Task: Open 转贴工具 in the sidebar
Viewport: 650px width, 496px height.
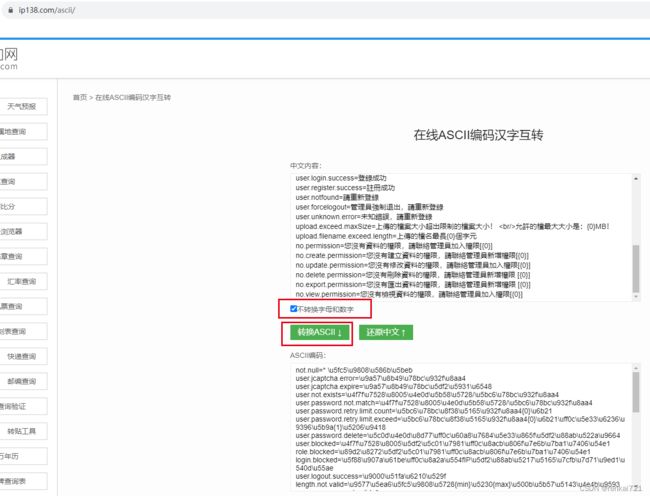Action: [24, 431]
